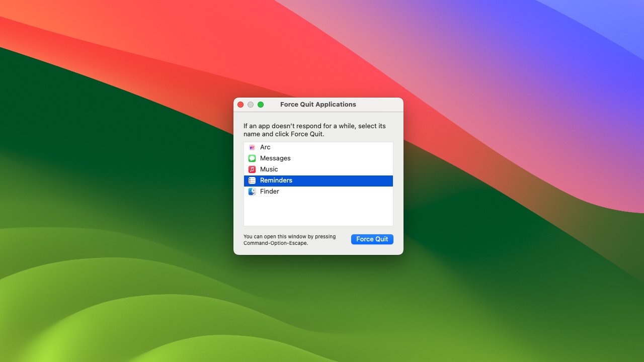644x362 pixels.
Task: Click the desktop wallpaper
Action: 101,302
